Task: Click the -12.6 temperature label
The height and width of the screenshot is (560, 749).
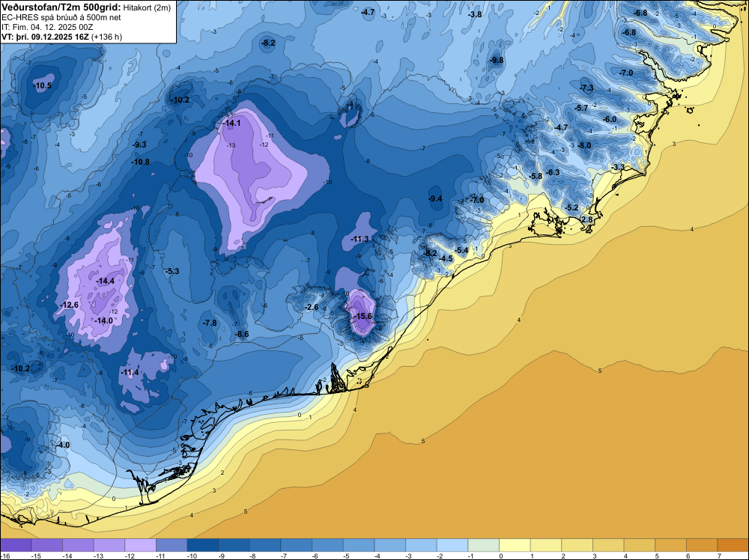Action: click(x=69, y=305)
